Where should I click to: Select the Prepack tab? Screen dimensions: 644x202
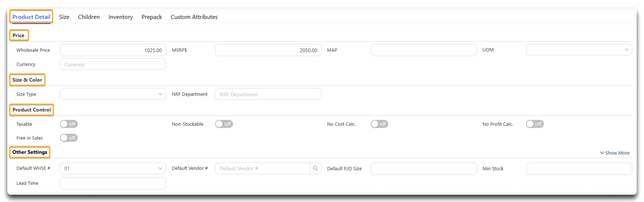pos(152,17)
